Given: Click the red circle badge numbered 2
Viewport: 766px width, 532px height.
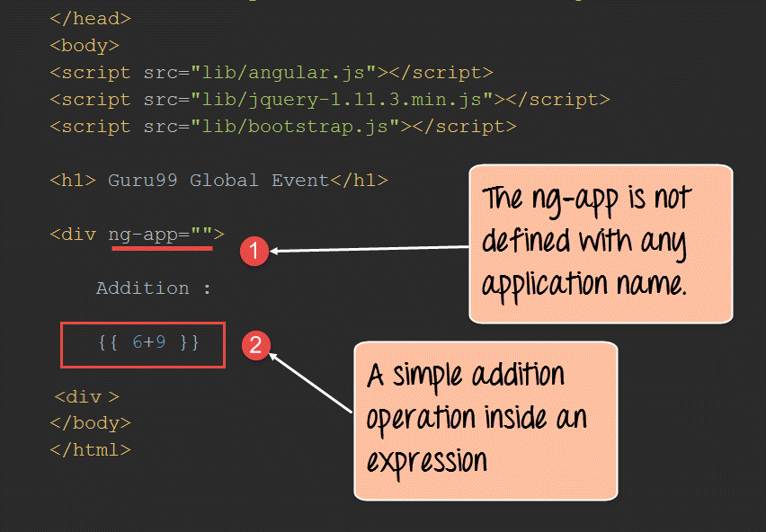Looking at the screenshot, I should point(255,345).
